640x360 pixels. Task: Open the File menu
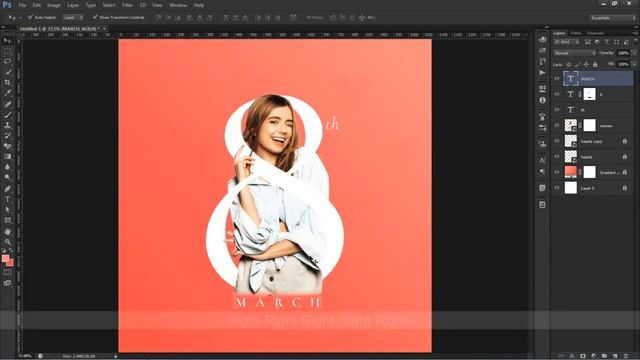22,5
